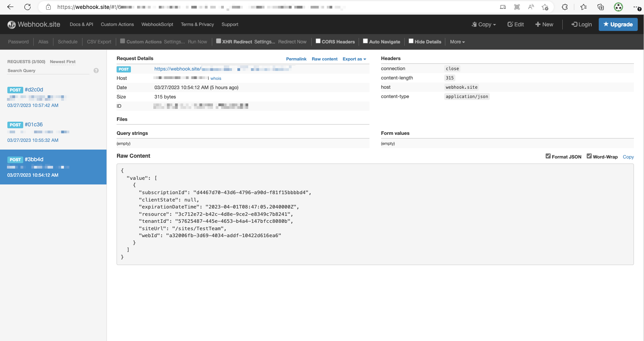Reload the page with refresh icon
This screenshot has height=341, width=644.
point(27,7)
